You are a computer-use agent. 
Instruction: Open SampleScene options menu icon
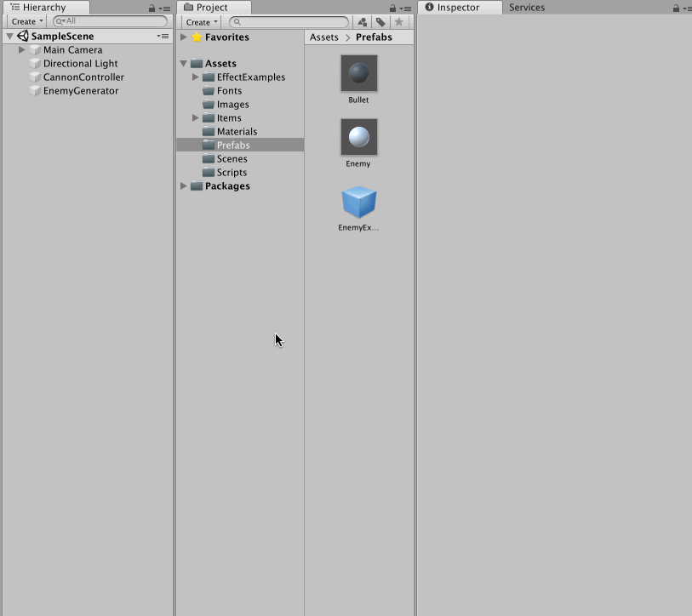tap(163, 37)
